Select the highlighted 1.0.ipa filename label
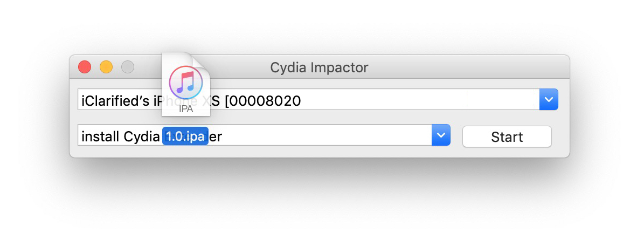 tap(185, 137)
